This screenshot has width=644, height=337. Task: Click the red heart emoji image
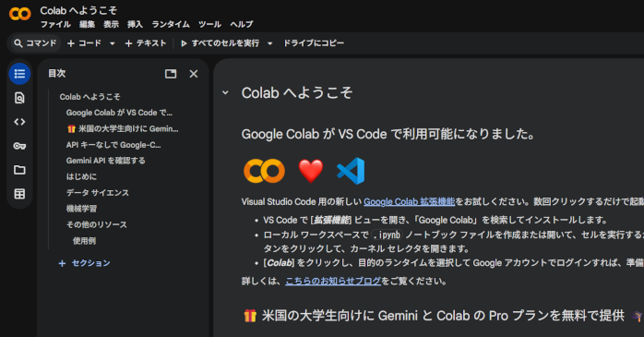click(x=311, y=171)
